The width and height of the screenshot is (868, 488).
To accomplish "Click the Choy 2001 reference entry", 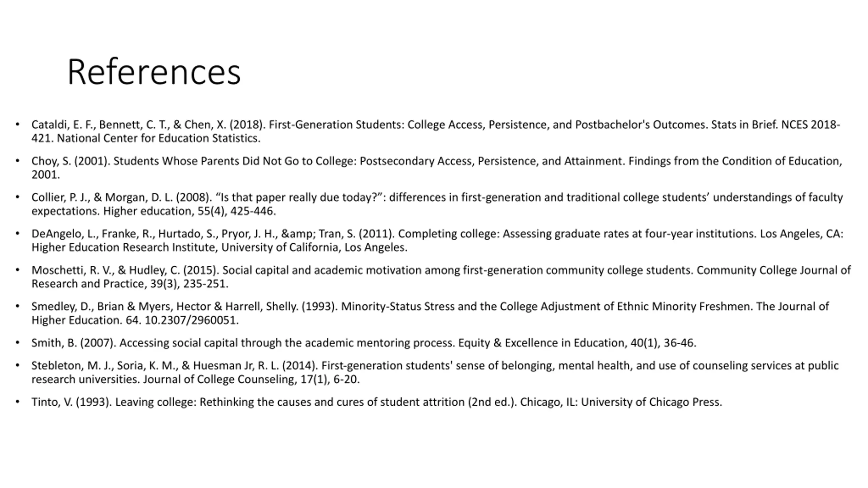I will coord(437,168).
